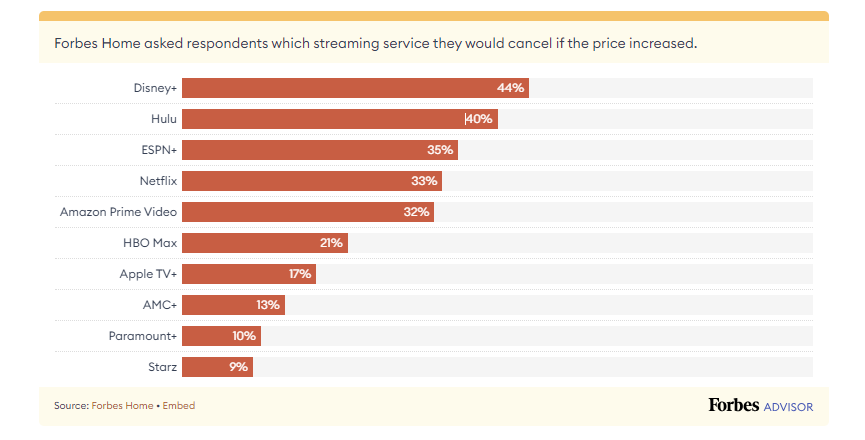Click the Netflix row label
865x440 pixels.
click(158, 181)
